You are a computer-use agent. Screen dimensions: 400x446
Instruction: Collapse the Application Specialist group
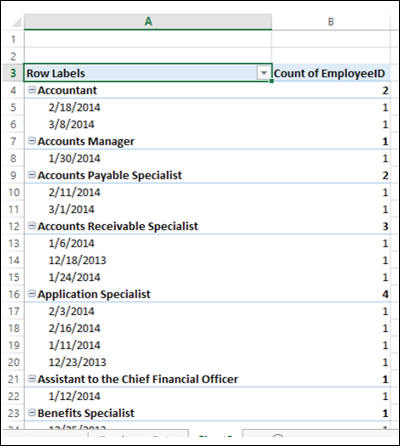tap(32, 294)
